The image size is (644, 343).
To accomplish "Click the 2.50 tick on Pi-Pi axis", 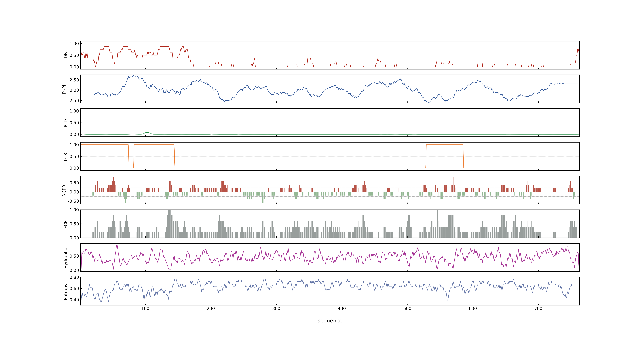I will 74,80.
